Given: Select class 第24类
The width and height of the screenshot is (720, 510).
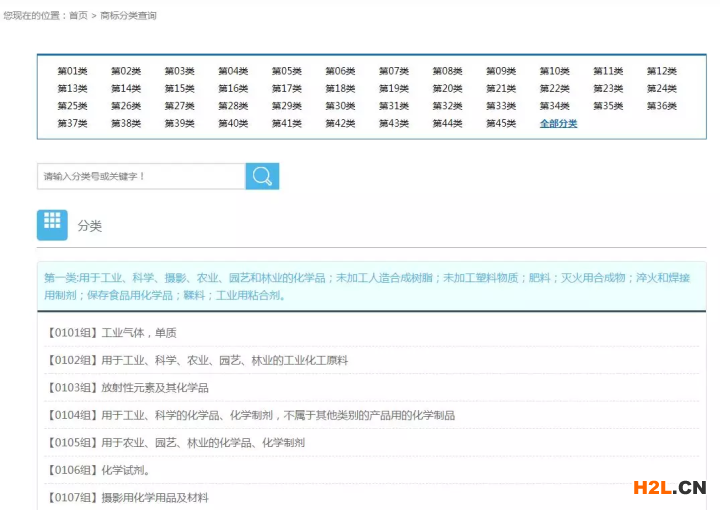Looking at the screenshot, I should 661,89.
